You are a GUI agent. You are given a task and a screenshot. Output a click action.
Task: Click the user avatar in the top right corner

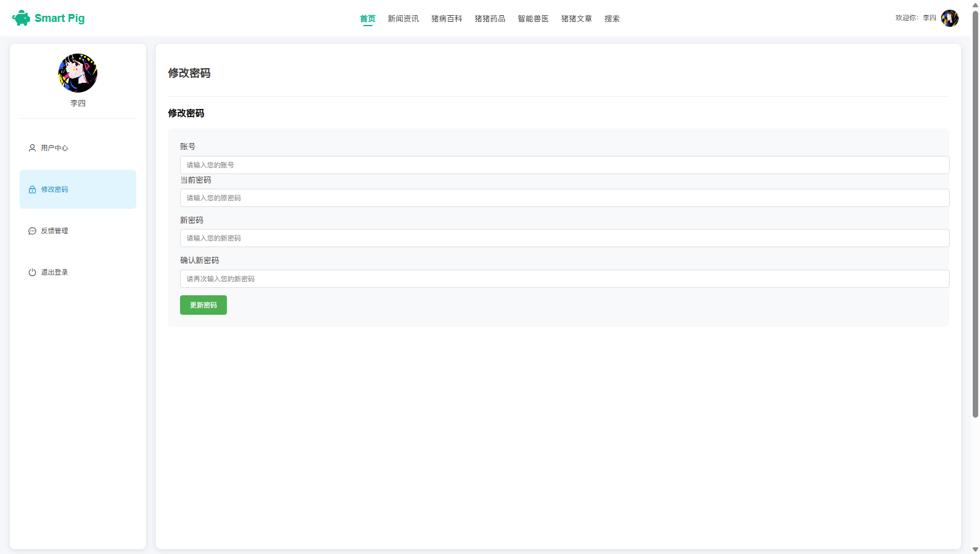950,18
